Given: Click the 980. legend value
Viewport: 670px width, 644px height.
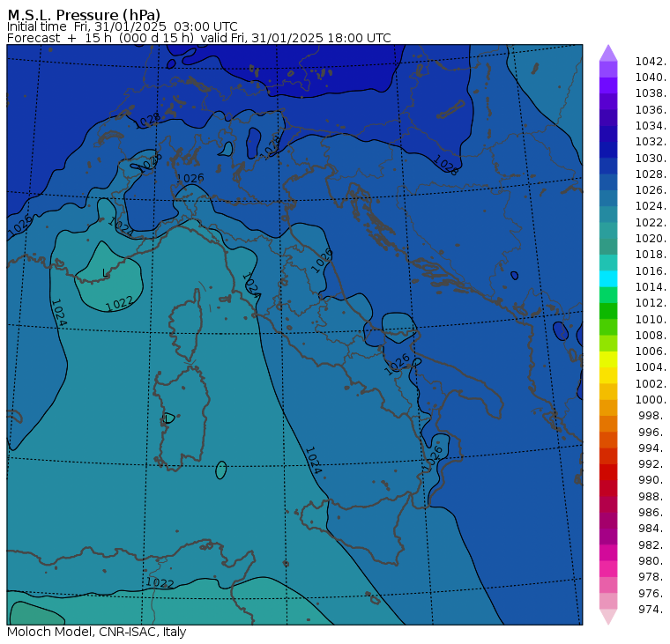Looking at the screenshot, I should pyautogui.click(x=652, y=560).
